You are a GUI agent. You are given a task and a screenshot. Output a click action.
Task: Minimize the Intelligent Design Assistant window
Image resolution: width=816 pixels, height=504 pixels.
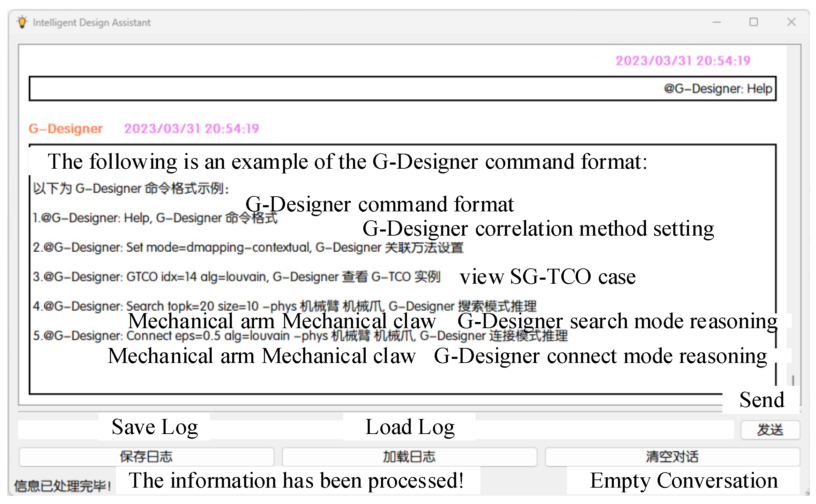coord(717,22)
